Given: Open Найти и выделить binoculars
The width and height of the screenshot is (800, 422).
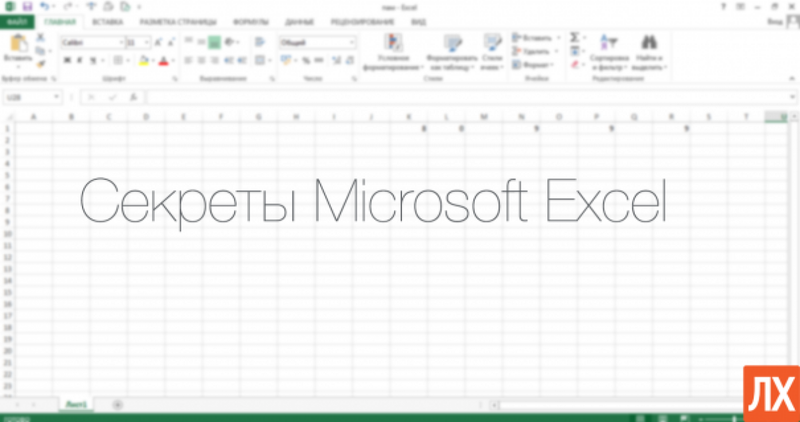Looking at the screenshot, I should 649,53.
